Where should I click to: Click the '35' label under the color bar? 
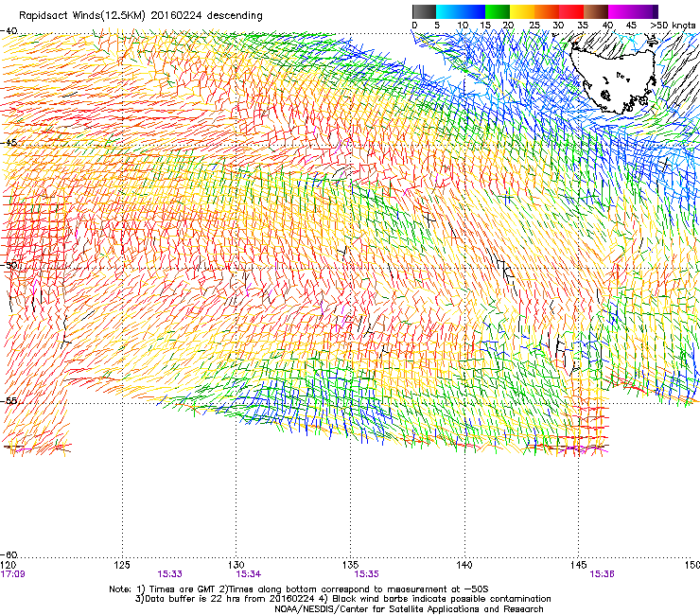(x=583, y=26)
